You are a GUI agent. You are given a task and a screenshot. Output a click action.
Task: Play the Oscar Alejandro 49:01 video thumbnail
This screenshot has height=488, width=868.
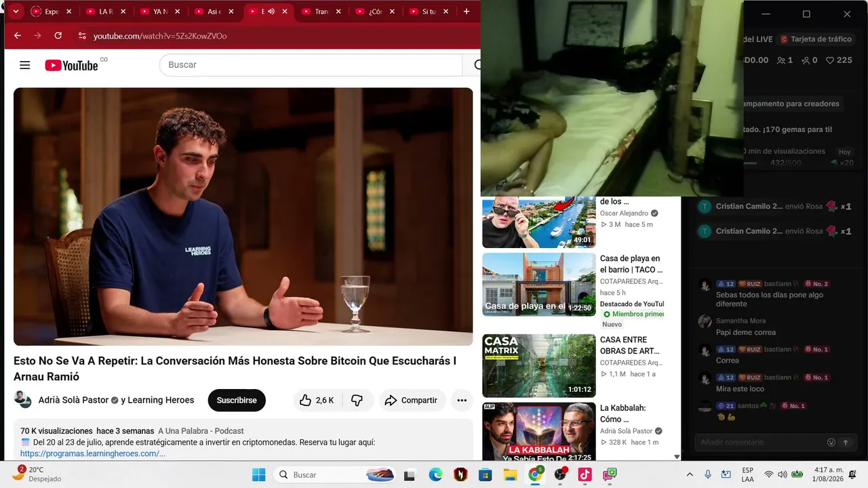coord(539,222)
